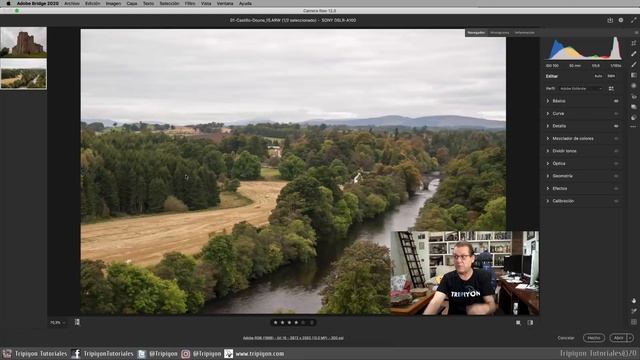
Task: Click the B&N black and white button
Action: tap(611, 76)
